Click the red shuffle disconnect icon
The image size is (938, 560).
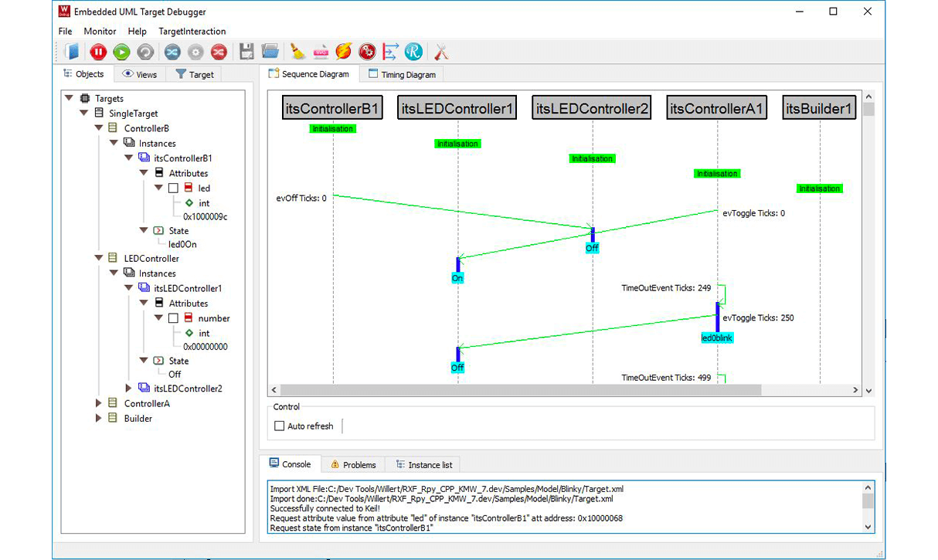point(219,52)
